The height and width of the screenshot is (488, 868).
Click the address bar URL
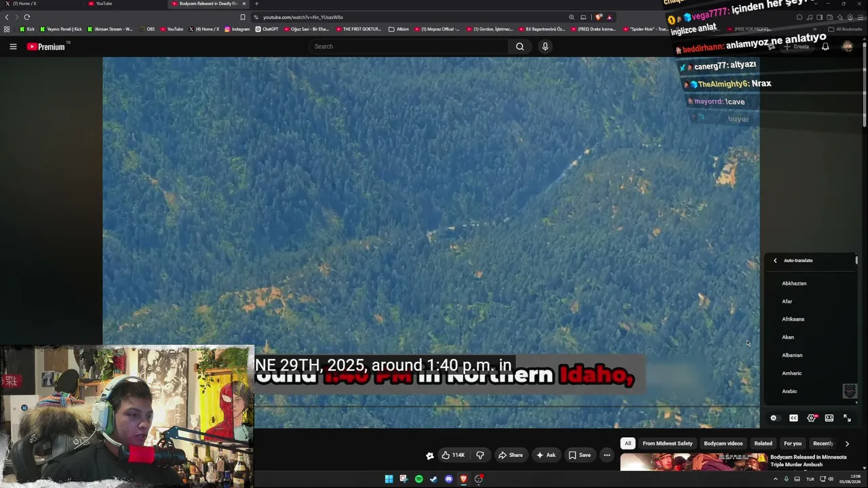(303, 17)
